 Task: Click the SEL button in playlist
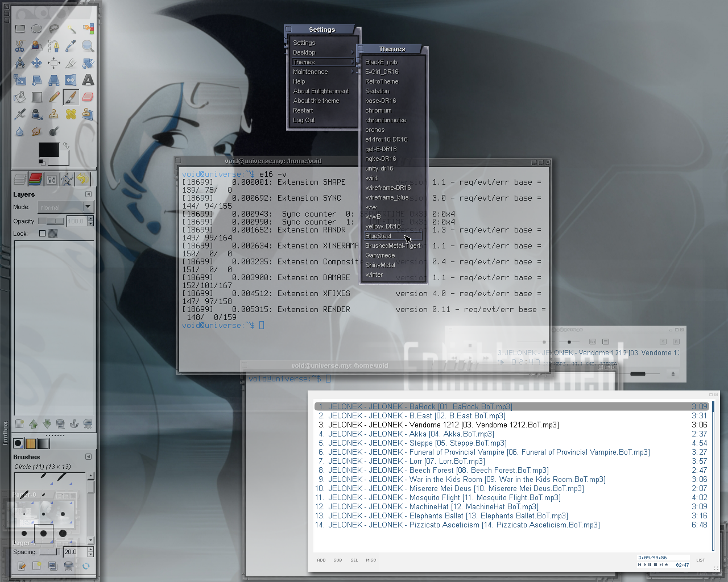coord(354,560)
